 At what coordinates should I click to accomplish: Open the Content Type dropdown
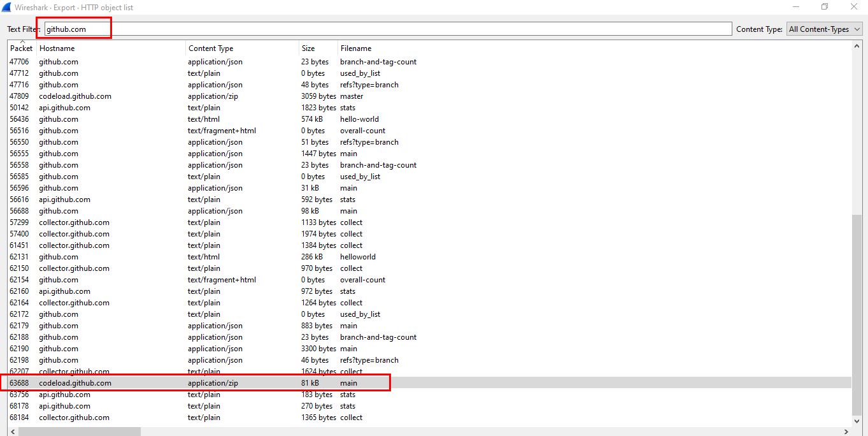tap(825, 29)
